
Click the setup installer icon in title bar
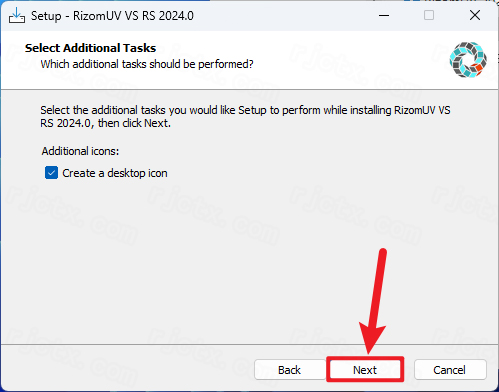coord(17,15)
